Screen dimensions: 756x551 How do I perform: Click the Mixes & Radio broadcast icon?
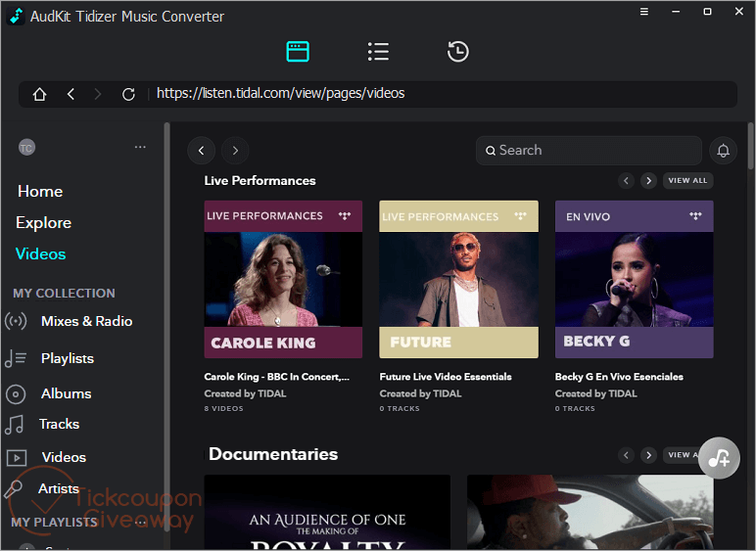[16, 321]
